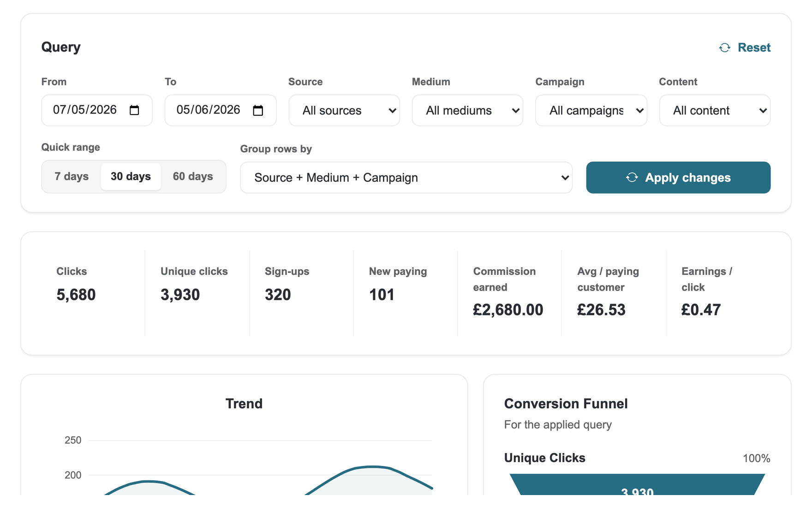Screen dimensions: 812x508
Task: Select the 30 days quick range
Action: point(131,176)
